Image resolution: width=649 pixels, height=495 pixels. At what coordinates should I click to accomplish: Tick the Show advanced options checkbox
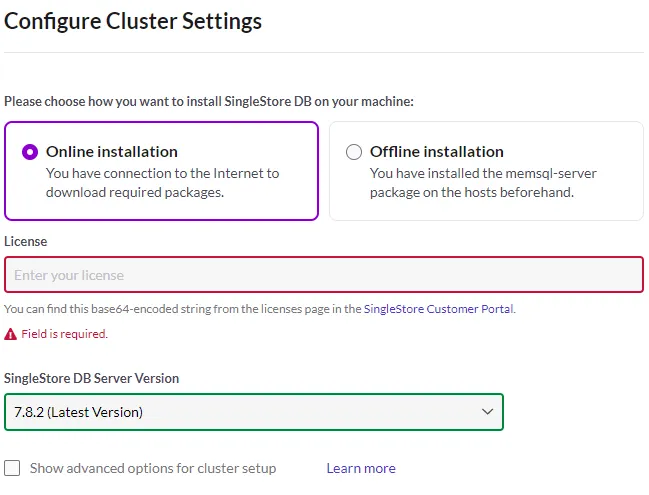coord(12,468)
